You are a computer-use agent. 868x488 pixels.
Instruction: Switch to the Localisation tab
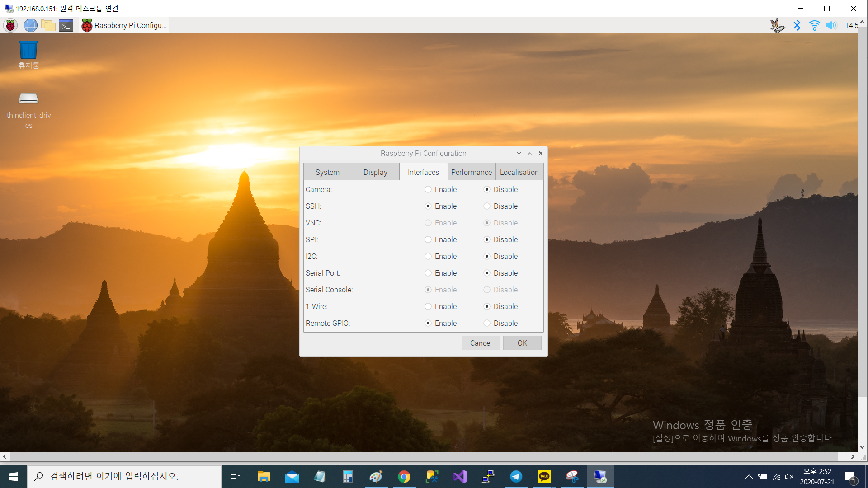tap(519, 172)
